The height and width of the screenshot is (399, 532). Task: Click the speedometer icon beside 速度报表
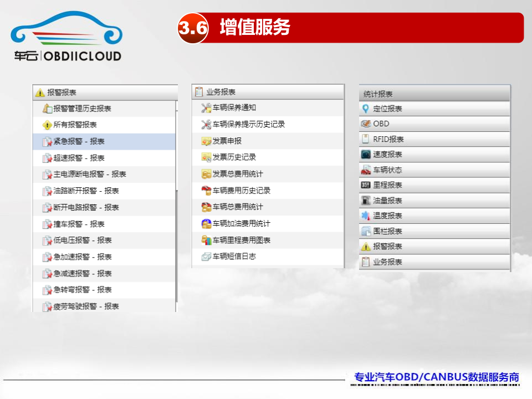tap(366, 155)
